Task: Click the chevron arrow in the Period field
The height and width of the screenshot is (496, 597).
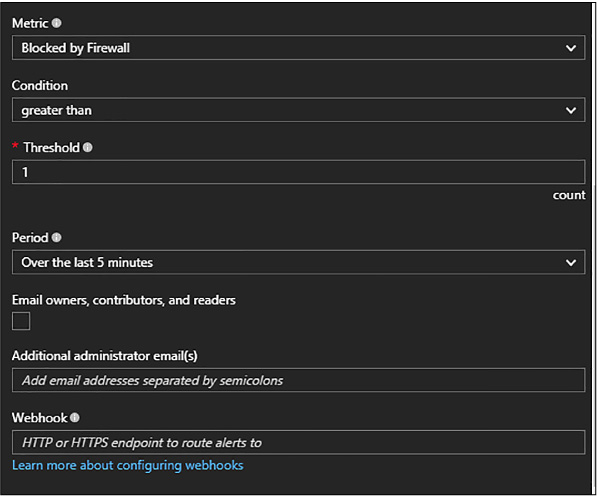Action: point(570,263)
